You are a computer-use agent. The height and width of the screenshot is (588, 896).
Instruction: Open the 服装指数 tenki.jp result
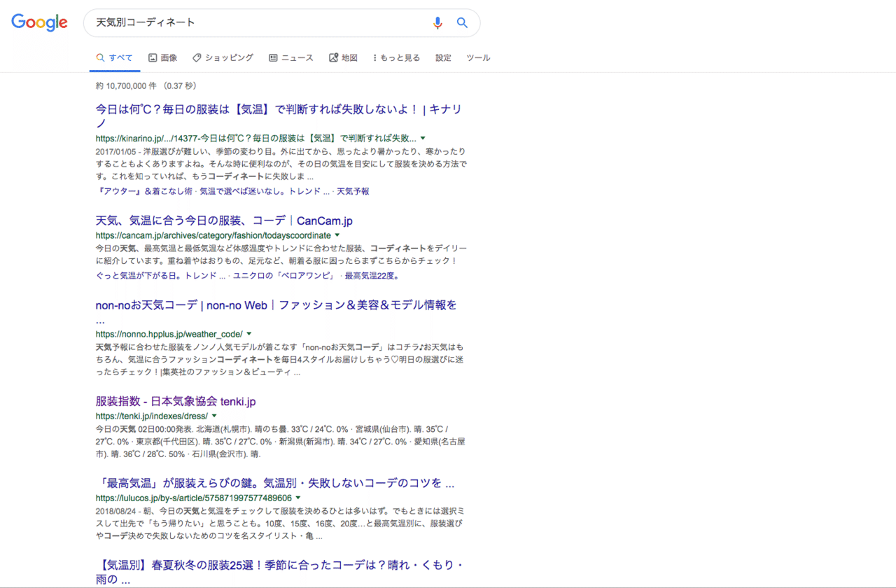[x=175, y=401]
